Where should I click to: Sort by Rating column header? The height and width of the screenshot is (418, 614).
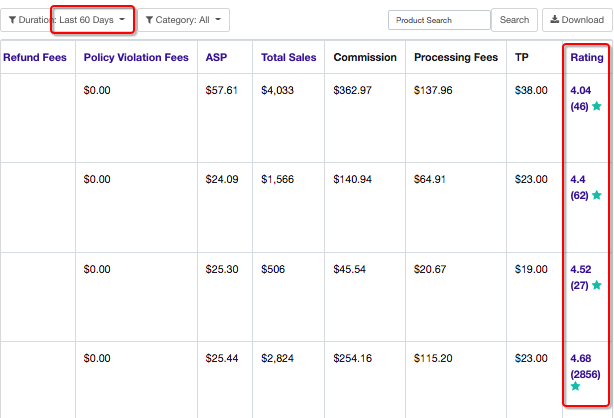[x=586, y=58]
